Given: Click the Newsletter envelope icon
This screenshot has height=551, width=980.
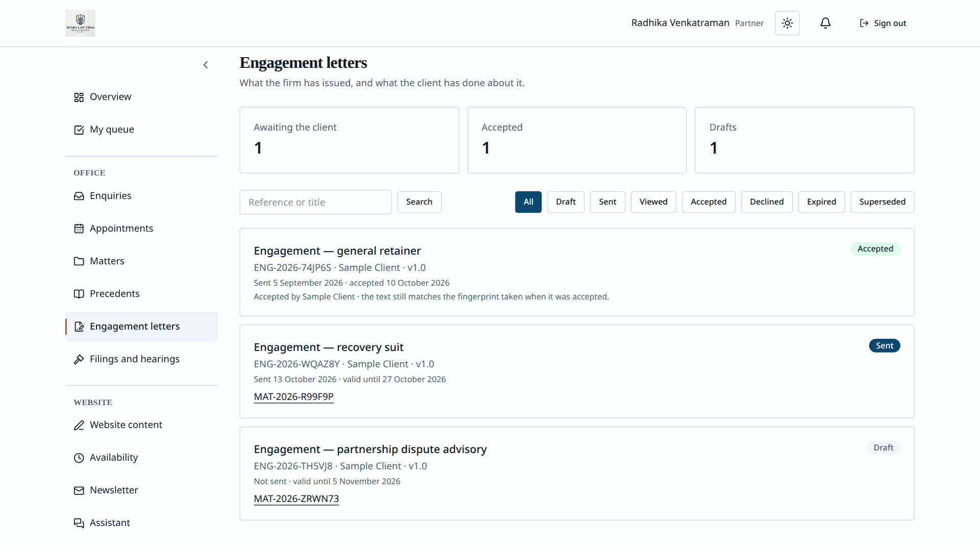Looking at the screenshot, I should point(79,490).
